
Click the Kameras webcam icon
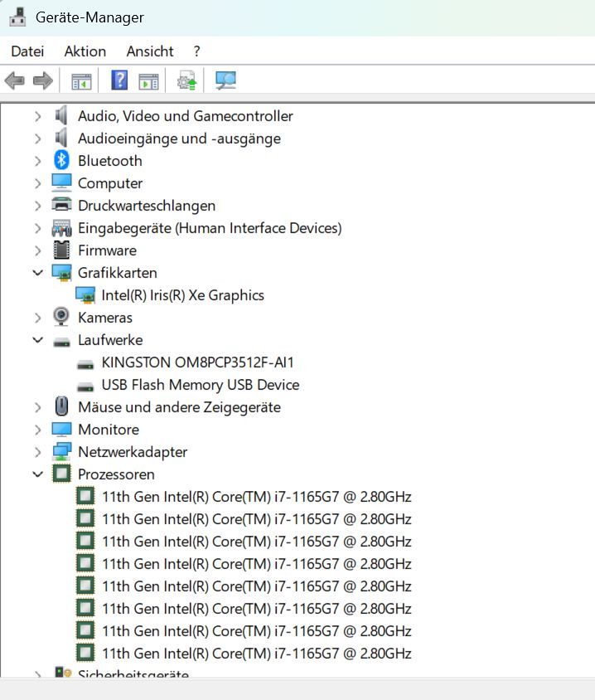(61, 318)
